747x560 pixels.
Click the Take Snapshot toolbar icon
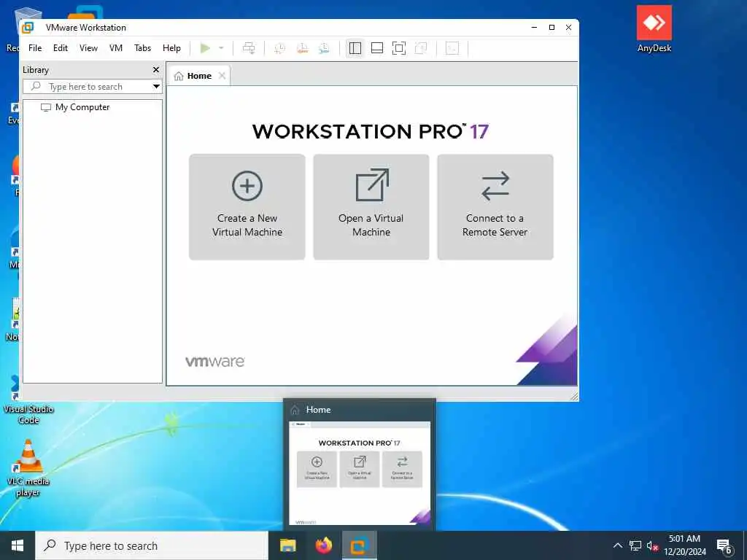[x=279, y=48]
